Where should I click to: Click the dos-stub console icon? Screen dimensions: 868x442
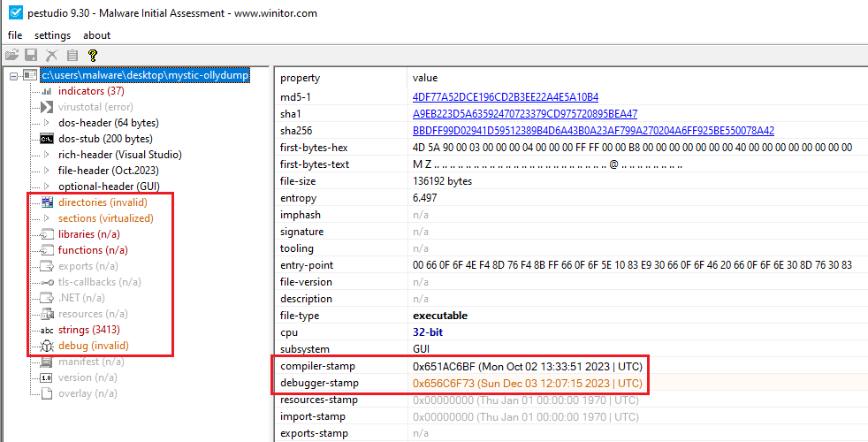click(x=47, y=139)
